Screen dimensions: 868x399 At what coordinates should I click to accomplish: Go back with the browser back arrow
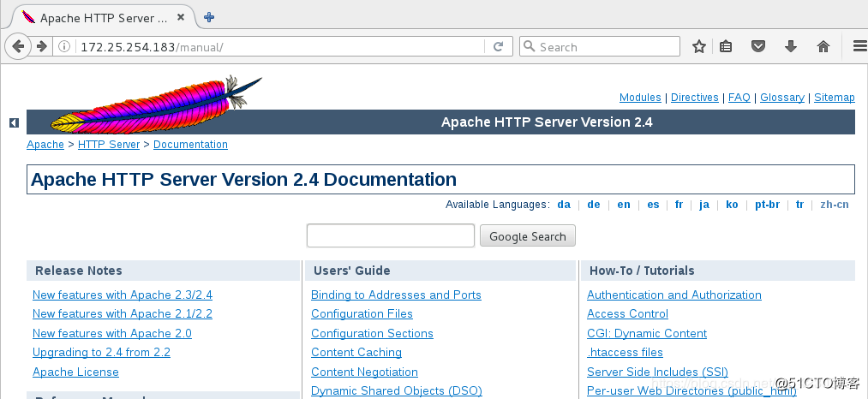(x=18, y=46)
